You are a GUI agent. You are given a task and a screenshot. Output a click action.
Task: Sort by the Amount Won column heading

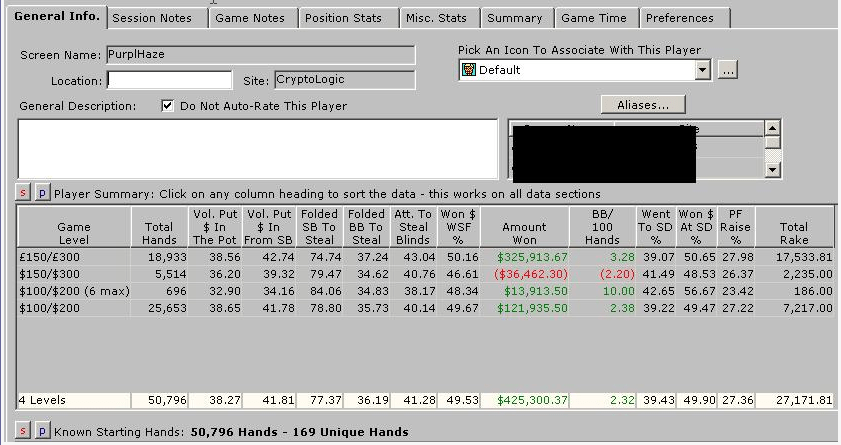pos(524,227)
